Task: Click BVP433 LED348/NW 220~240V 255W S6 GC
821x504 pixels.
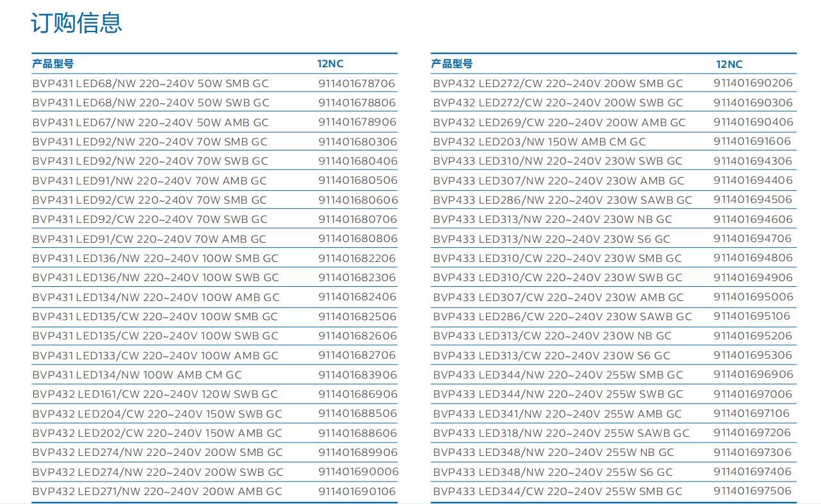Action: click(x=553, y=472)
